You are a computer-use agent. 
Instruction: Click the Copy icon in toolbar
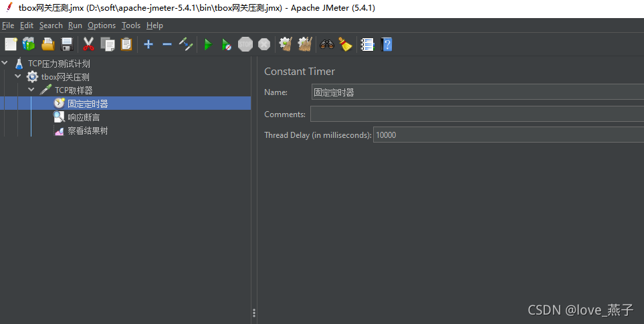point(108,44)
